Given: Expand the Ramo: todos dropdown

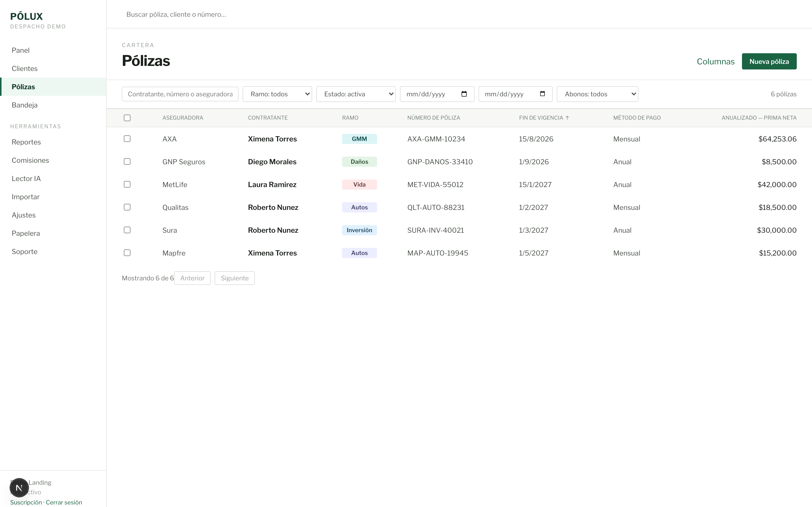Looking at the screenshot, I should tap(277, 94).
